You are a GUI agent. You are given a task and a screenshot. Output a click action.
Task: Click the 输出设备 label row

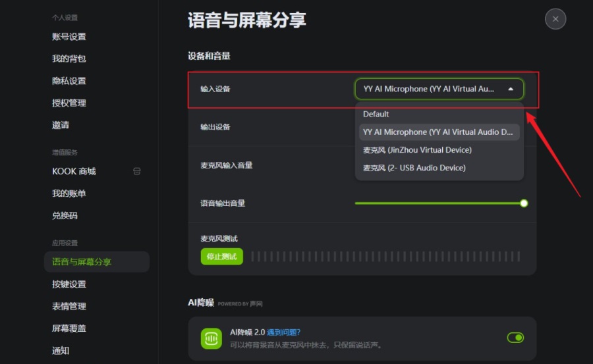click(215, 126)
